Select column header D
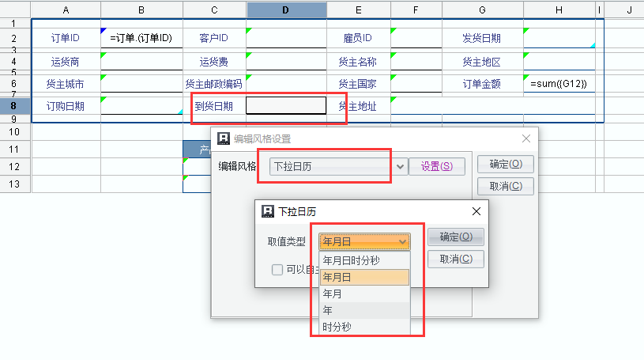Screen dimensions: 644x360 point(286,9)
